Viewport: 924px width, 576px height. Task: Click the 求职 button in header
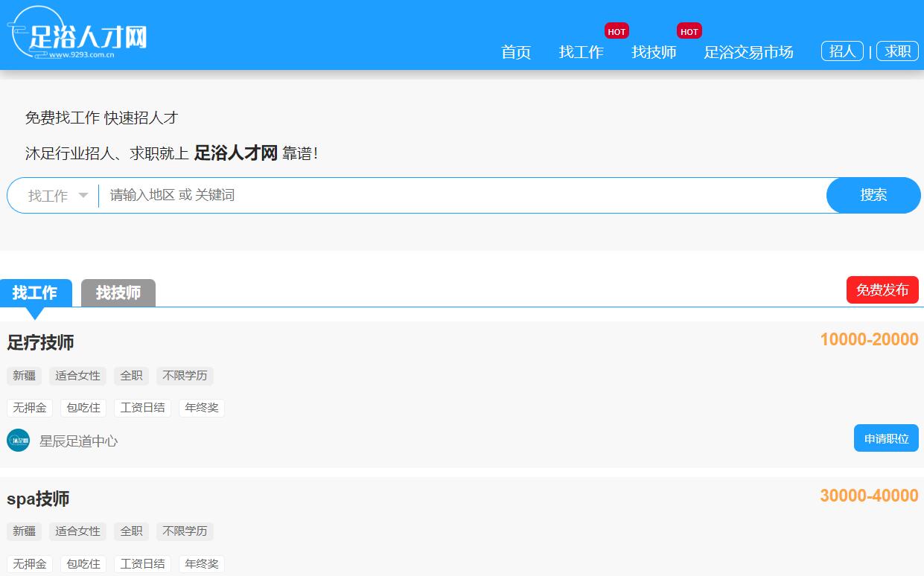point(897,51)
